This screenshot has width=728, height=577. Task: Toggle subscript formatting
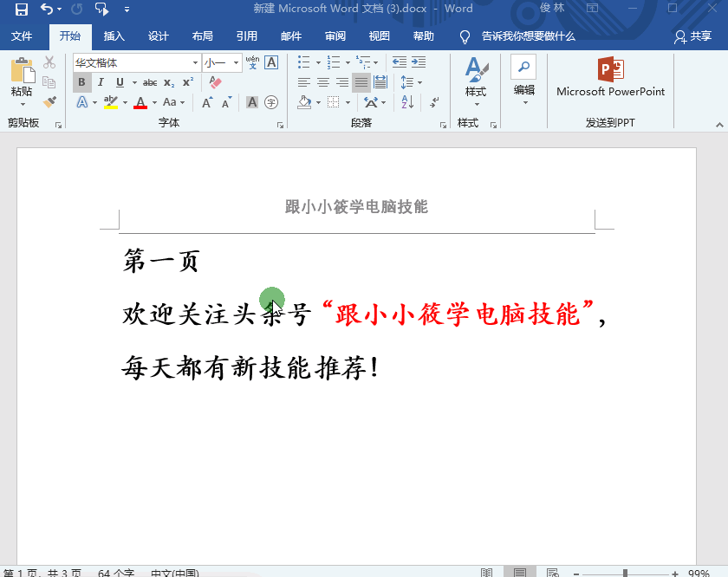tap(169, 82)
